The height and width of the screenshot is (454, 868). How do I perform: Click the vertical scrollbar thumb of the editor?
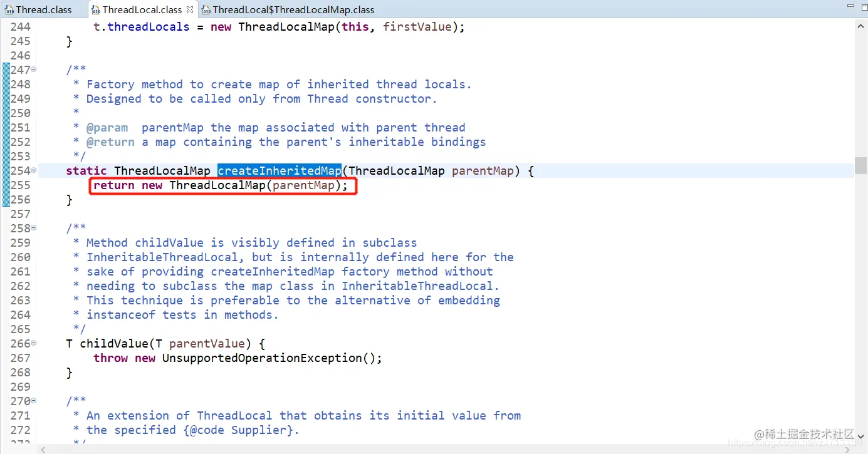(x=860, y=165)
